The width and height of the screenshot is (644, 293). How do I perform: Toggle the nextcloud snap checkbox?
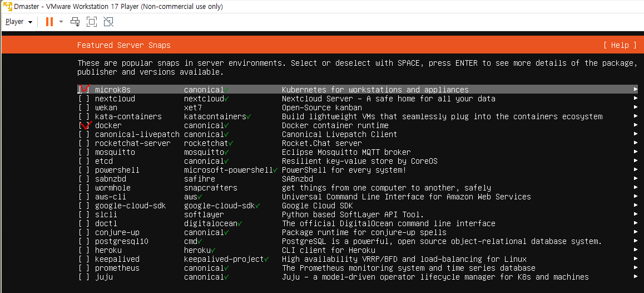84,99
